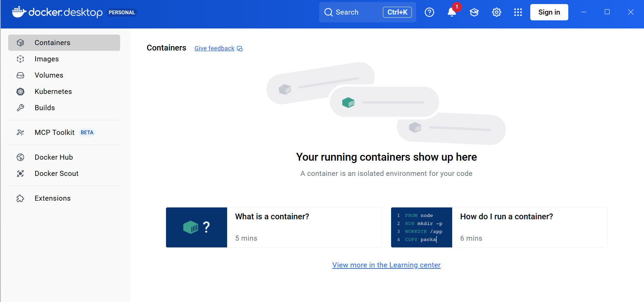Click the 'What is a container?' title
644x302 pixels.
[x=272, y=217]
